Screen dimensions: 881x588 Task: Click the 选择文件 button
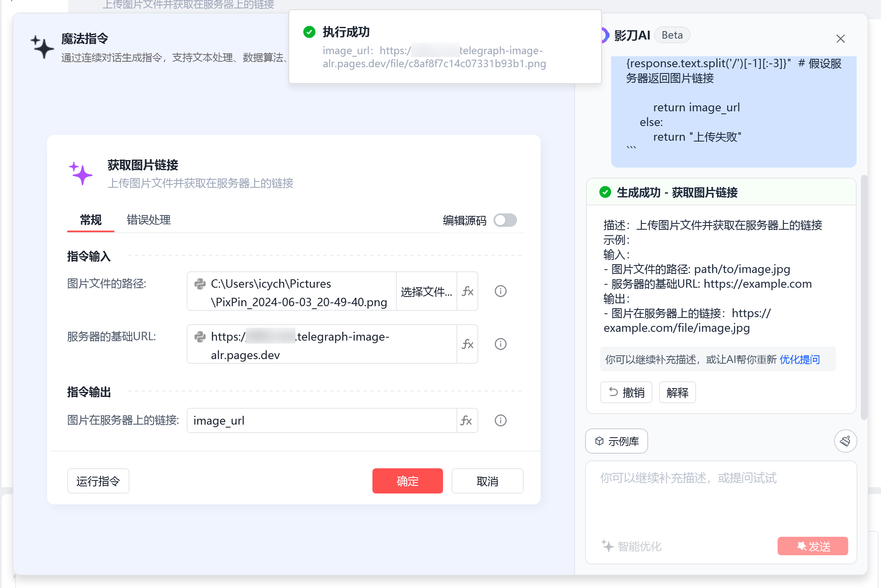click(x=426, y=291)
